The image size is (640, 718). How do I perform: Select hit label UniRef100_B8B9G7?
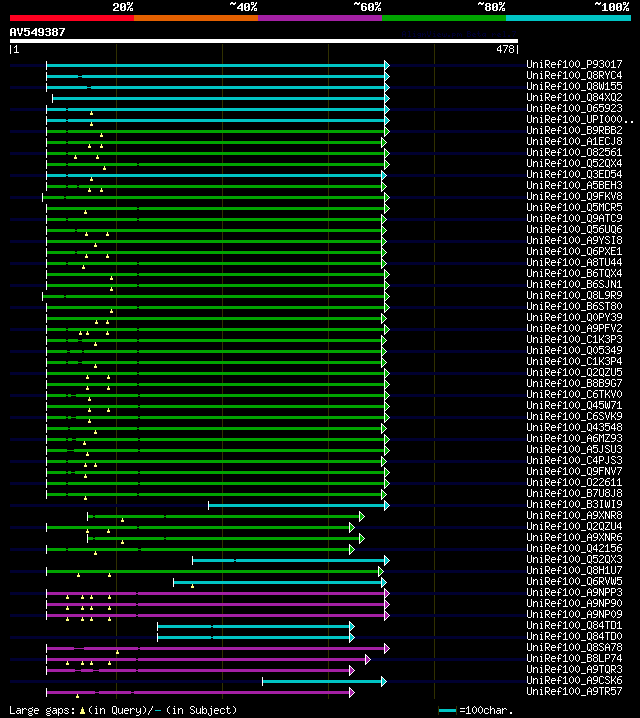[x=574, y=383]
